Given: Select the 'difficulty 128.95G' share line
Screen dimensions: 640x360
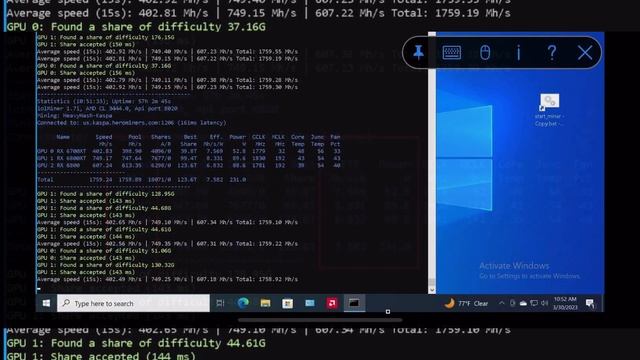Looking at the screenshot, I should (106, 194).
